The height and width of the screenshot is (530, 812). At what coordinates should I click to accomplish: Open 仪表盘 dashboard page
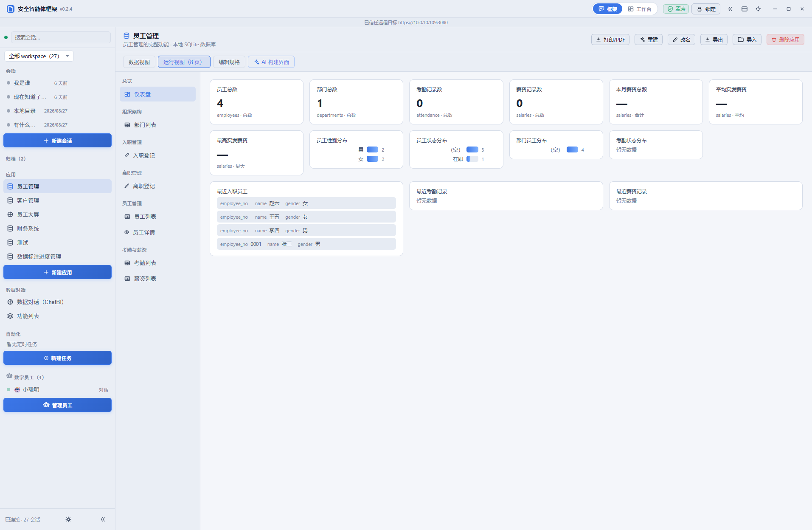click(157, 94)
